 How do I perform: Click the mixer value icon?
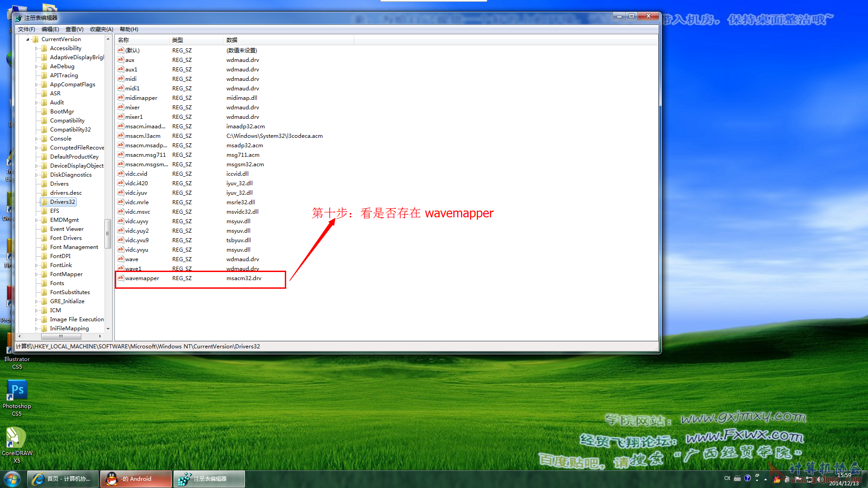120,107
